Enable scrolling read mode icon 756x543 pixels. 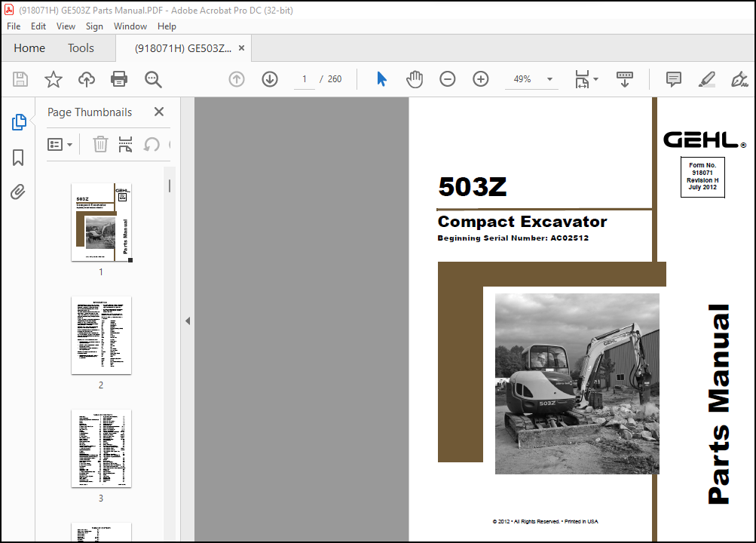coord(624,79)
